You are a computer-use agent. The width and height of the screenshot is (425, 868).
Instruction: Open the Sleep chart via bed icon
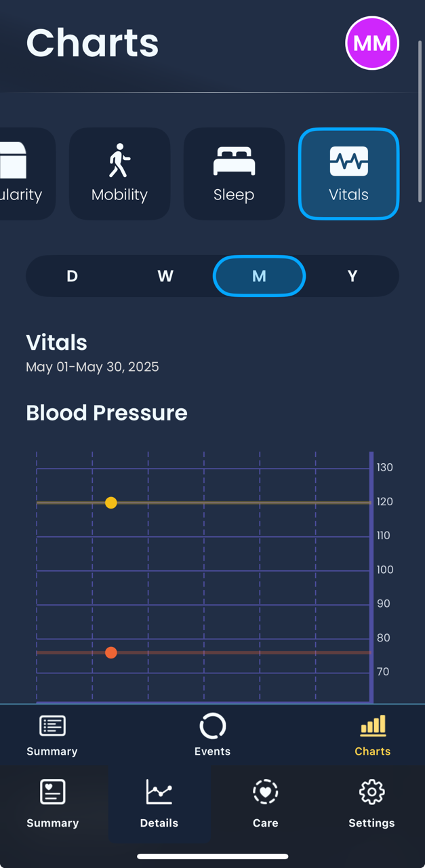click(234, 160)
